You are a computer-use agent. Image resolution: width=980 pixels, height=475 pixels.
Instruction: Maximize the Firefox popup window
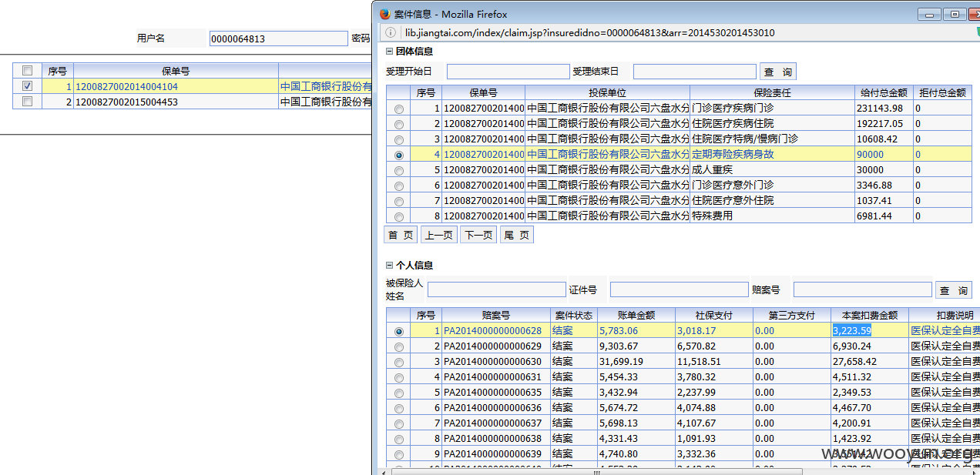pos(955,14)
